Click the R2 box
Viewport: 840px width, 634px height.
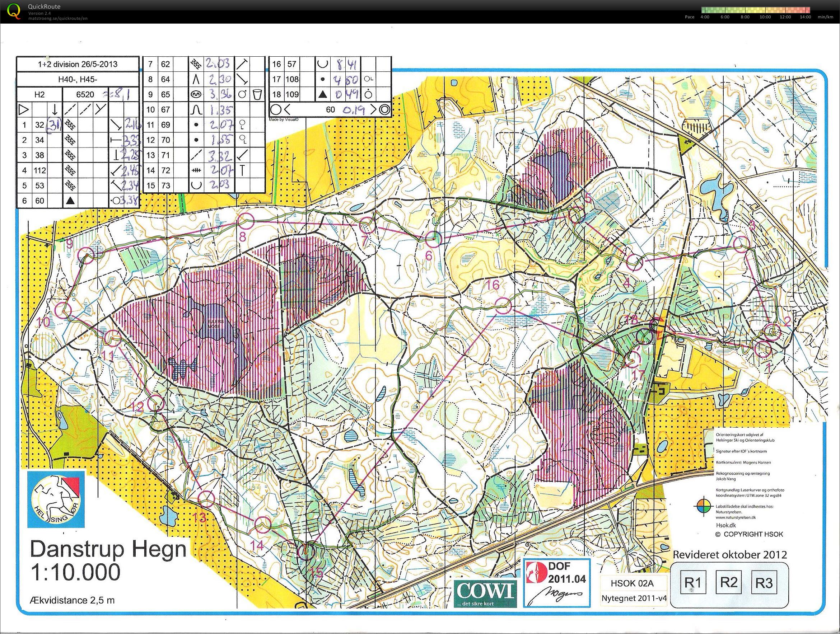(x=729, y=582)
